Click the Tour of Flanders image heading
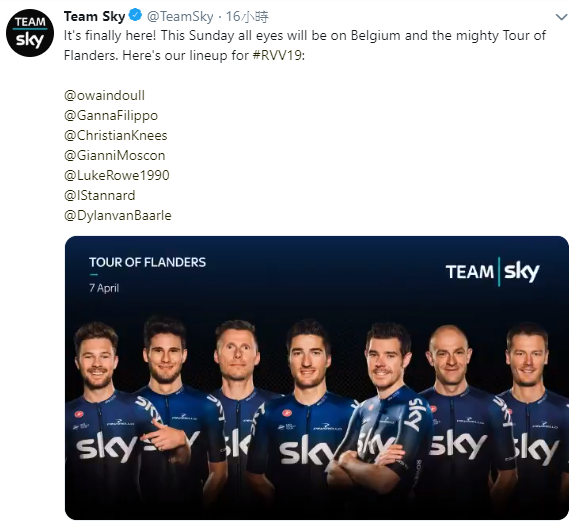This screenshot has height=523, width=573. (x=147, y=262)
